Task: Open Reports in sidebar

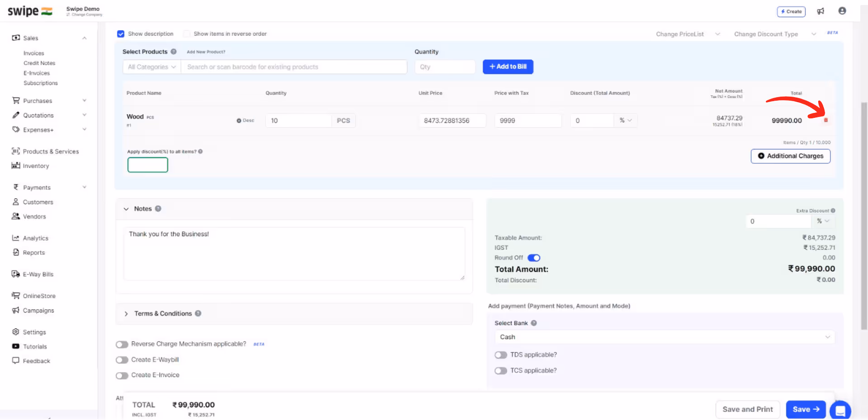Action: 34,252
